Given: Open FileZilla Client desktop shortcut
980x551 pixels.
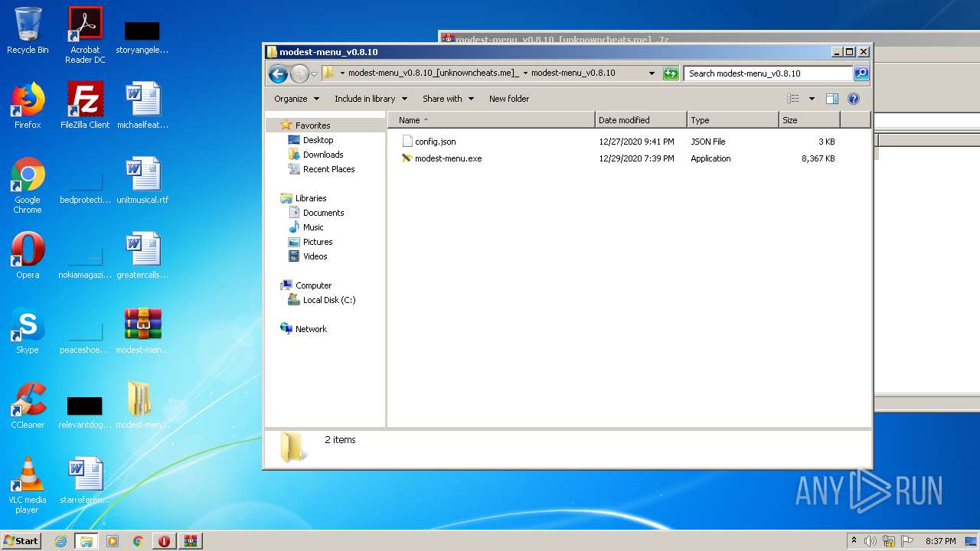Looking at the screenshot, I should point(85,106).
